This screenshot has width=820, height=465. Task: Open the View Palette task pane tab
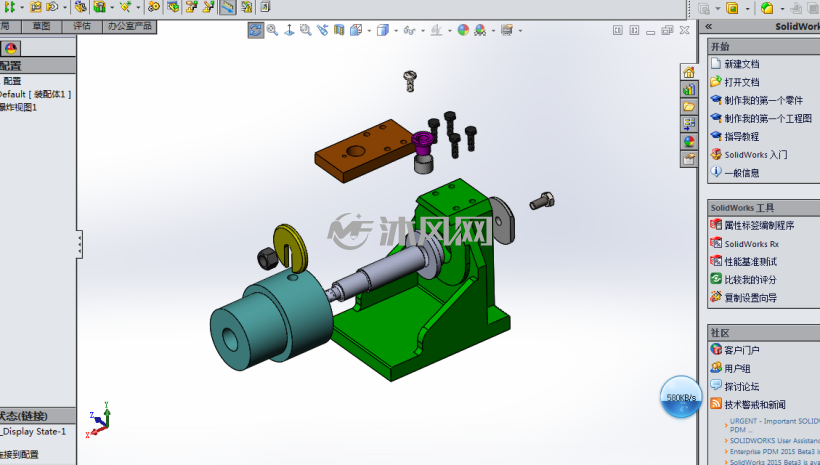coord(689,124)
